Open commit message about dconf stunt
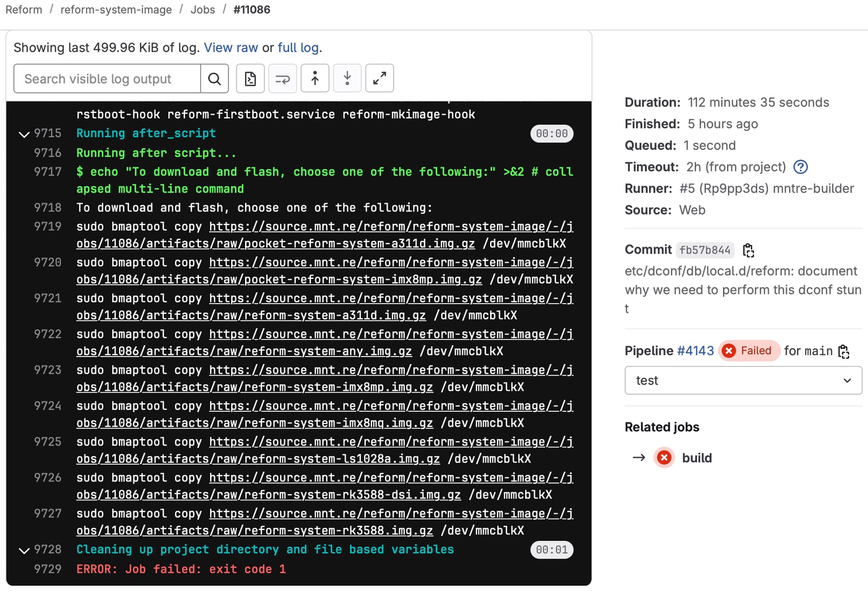 tap(743, 290)
